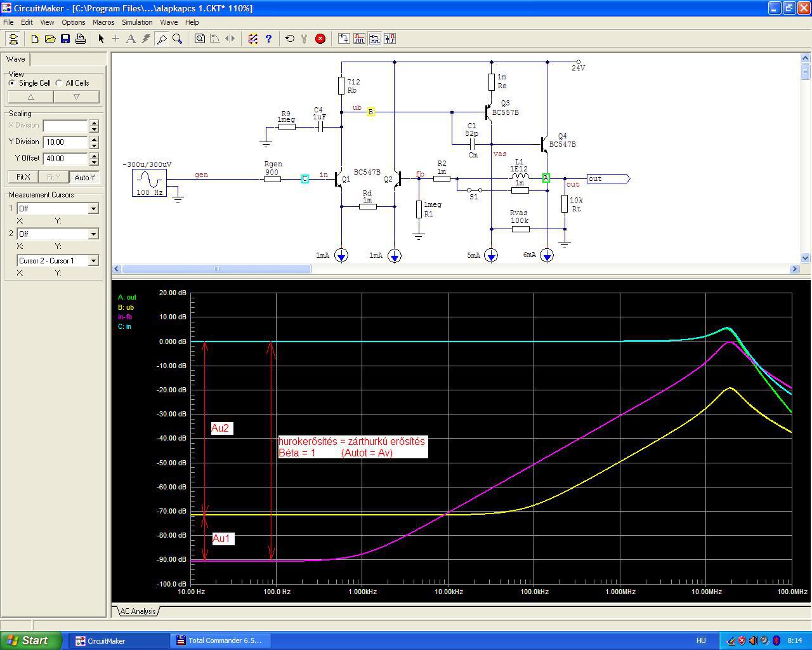Click the Fit X button
Screen dimensions: 812x650
coord(23,177)
